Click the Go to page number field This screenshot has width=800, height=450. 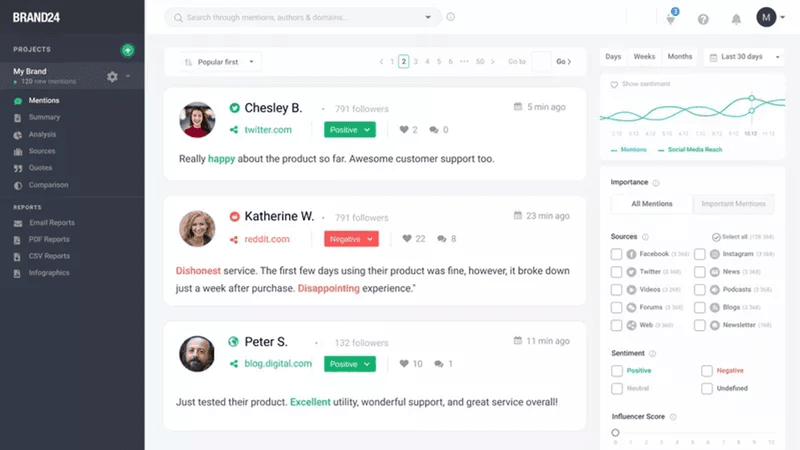tap(541, 62)
